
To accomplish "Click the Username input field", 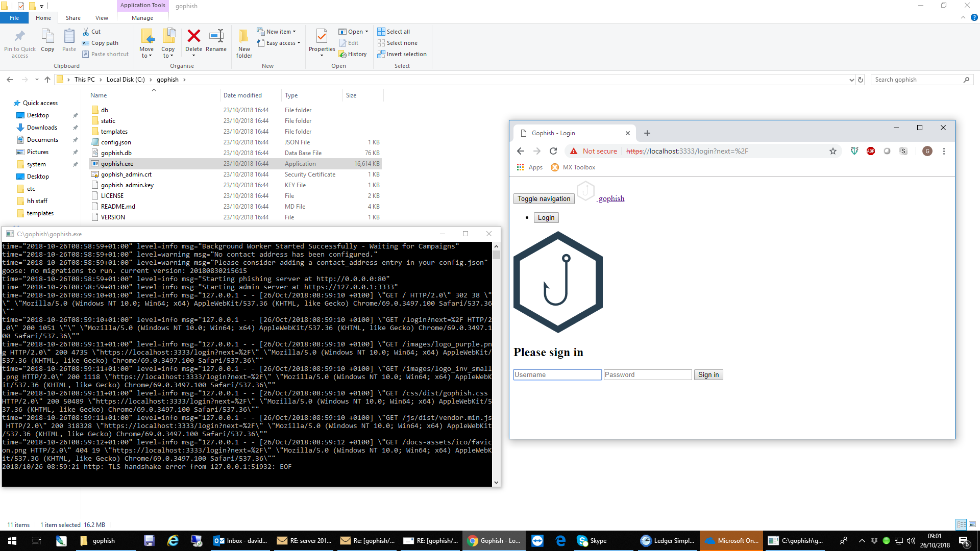I will (x=557, y=374).
